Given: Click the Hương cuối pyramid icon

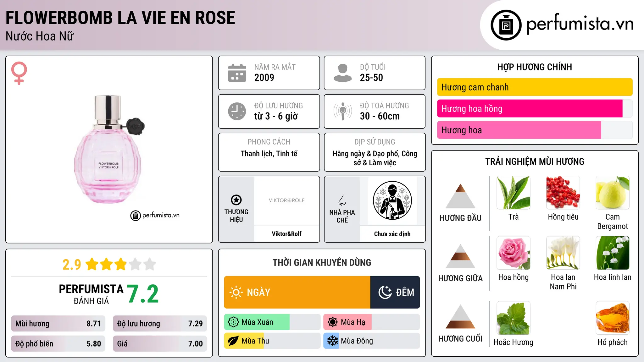Looking at the screenshot, I should pos(460,316).
